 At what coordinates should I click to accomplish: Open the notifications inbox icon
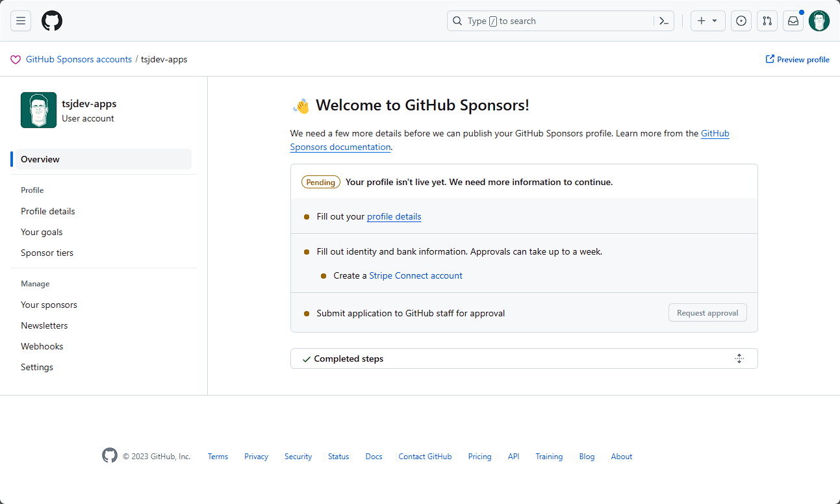(793, 21)
